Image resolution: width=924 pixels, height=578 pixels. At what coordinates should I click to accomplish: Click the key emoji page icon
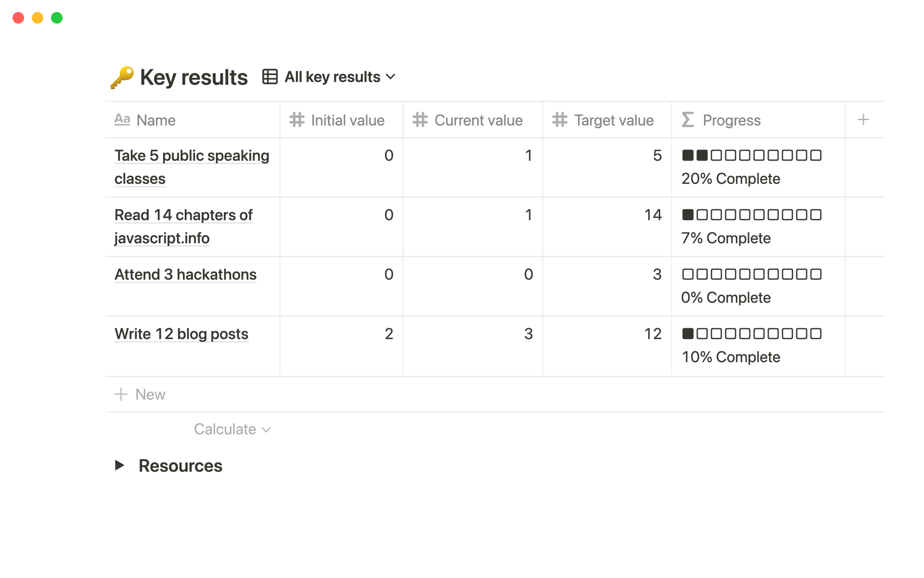pos(122,78)
